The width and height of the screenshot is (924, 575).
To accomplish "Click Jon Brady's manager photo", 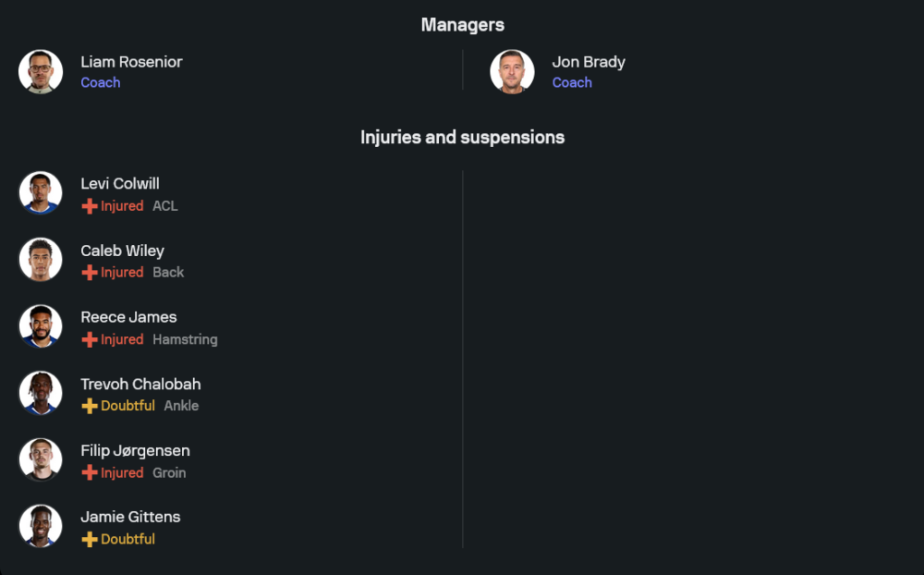I will coord(512,72).
